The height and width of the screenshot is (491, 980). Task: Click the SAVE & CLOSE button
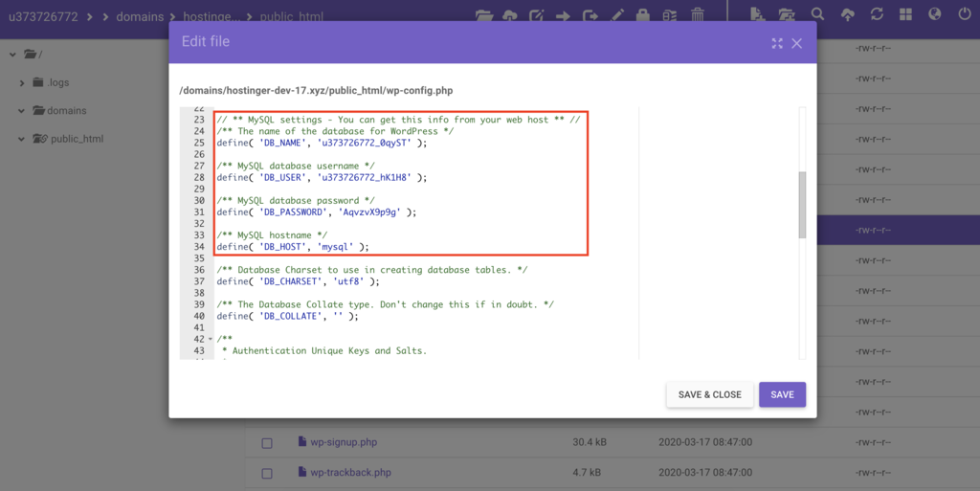coord(709,394)
